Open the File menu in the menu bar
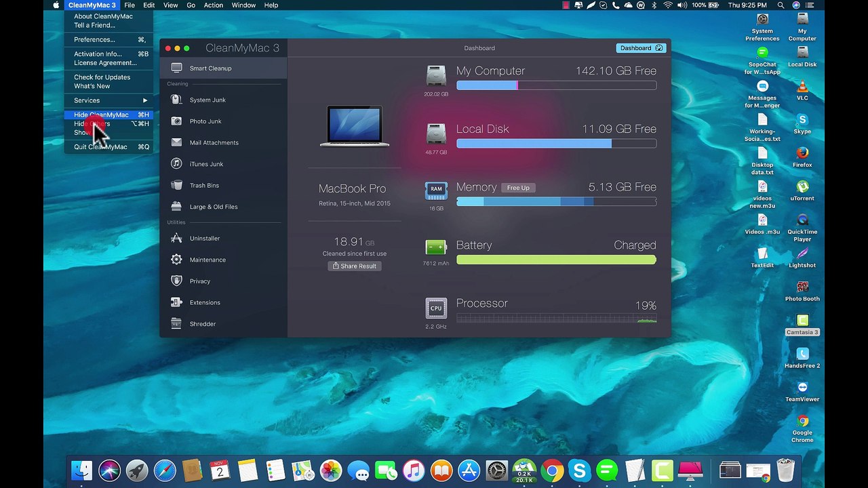This screenshot has width=868, height=488. [x=129, y=5]
